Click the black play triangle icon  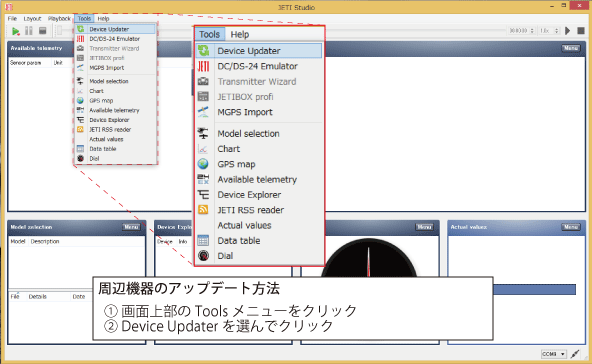pos(567,31)
